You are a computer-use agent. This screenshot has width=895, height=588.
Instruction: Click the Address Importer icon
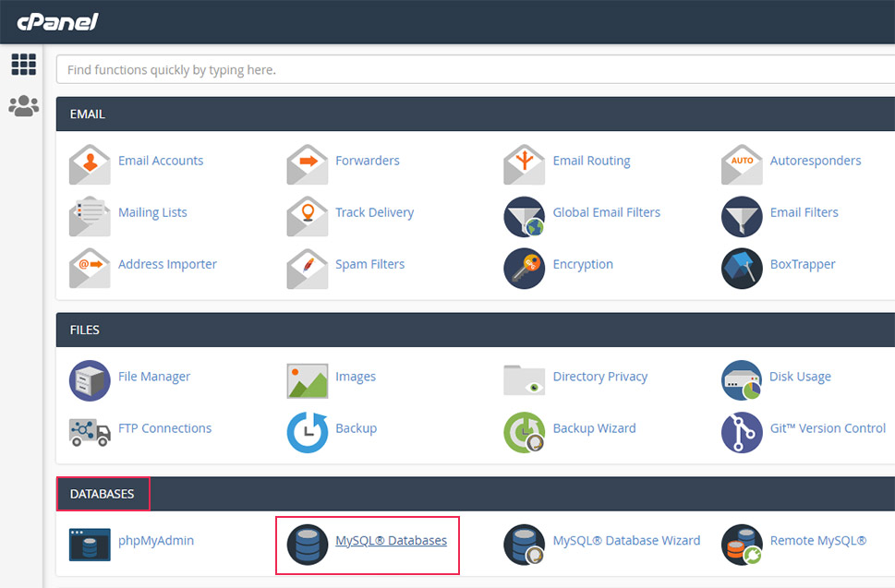click(90, 268)
